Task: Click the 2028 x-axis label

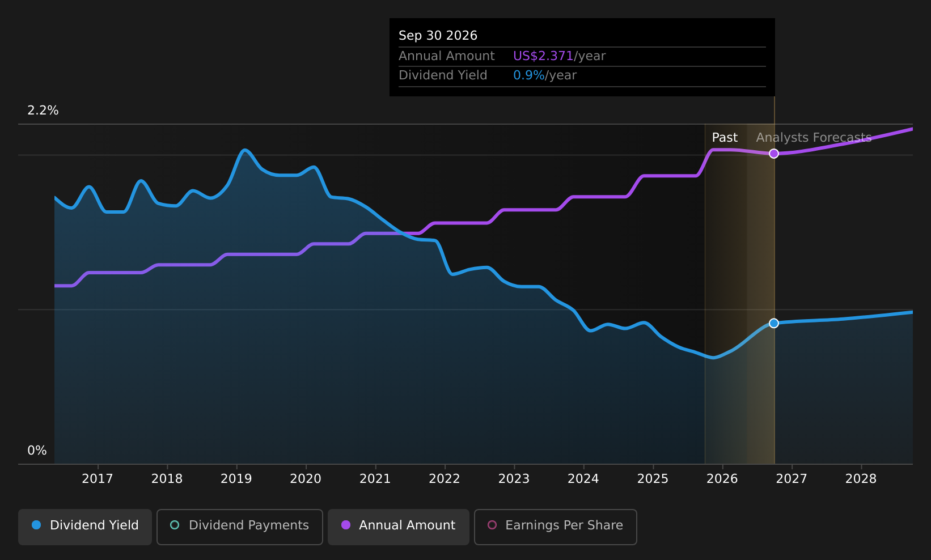Action: click(x=861, y=479)
